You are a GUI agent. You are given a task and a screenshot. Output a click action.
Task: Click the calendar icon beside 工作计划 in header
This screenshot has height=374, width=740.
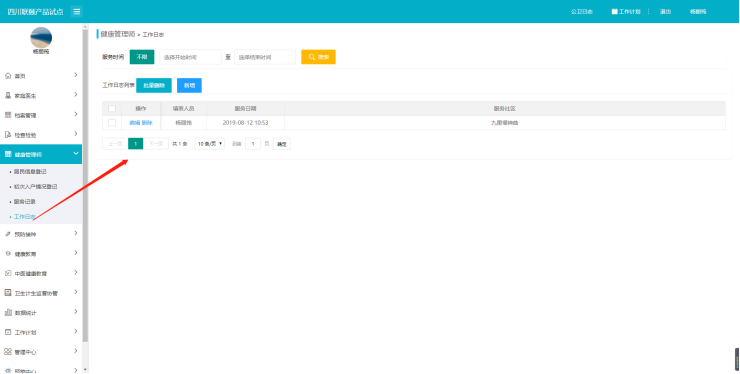614,11
